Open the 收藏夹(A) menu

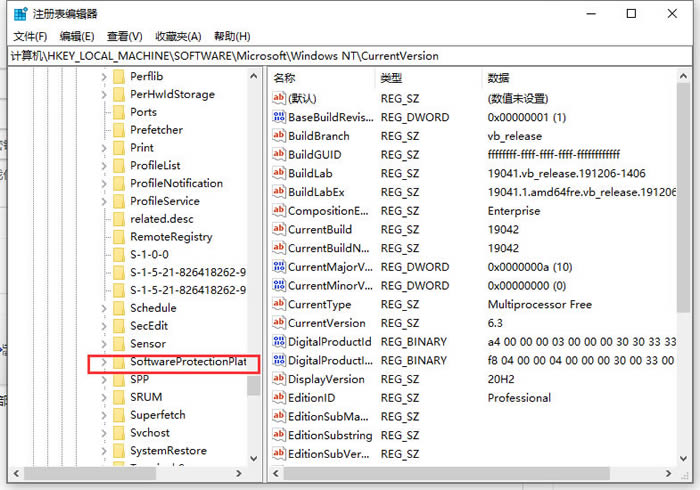(x=180, y=36)
